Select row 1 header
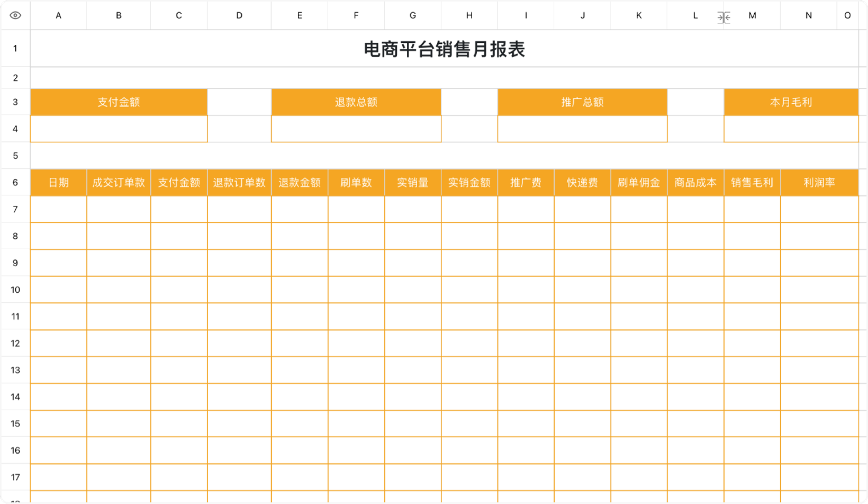Image resolution: width=868 pixels, height=504 pixels. click(x=15, y=49)
